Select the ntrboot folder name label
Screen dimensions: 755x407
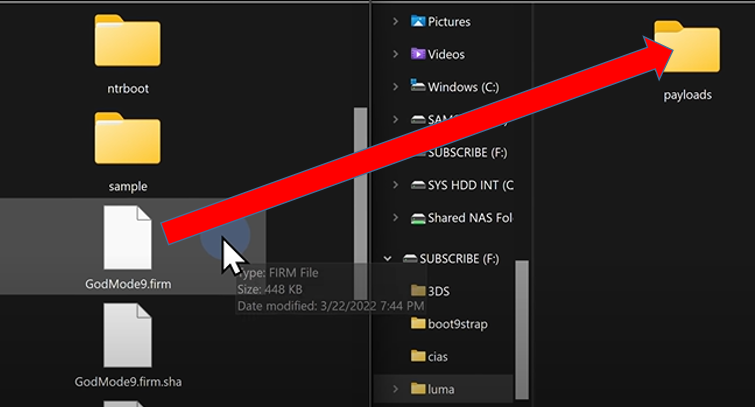[x=128, y=89]
